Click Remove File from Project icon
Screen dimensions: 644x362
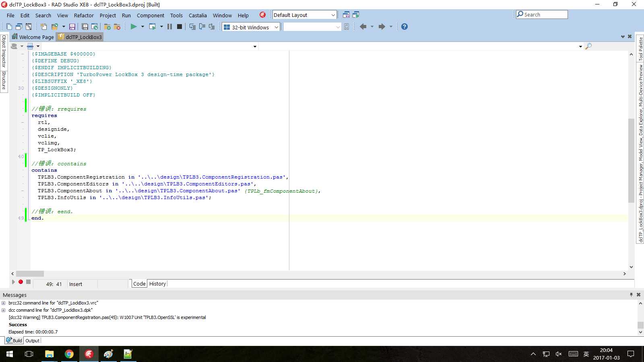pyautogui.click(x=117, y=27)
